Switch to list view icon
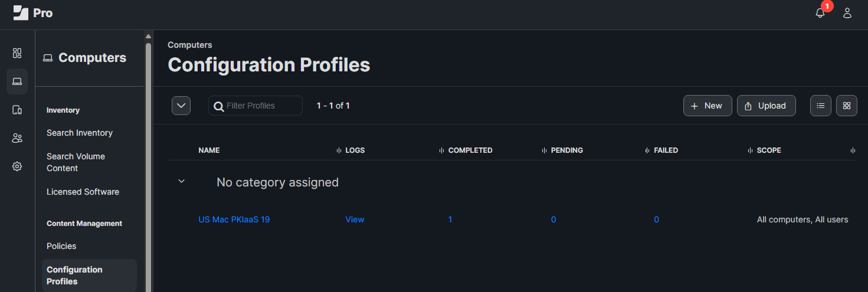This screenshot has height=292, width=868. pos(821,106)
